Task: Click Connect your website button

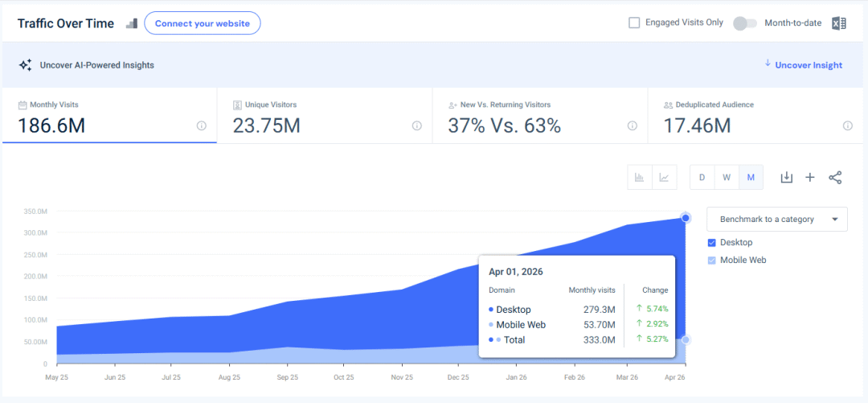Action: pos(202,23)
